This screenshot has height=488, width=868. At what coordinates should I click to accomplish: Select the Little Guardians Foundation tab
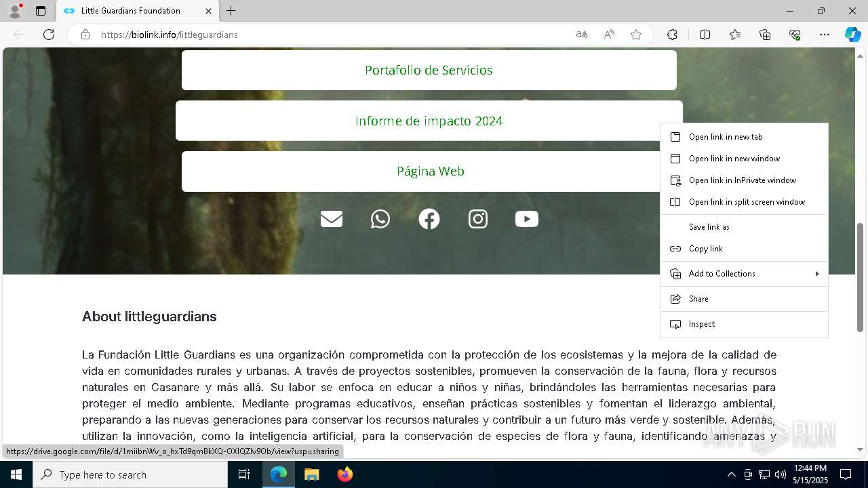(x=138, y=11)
